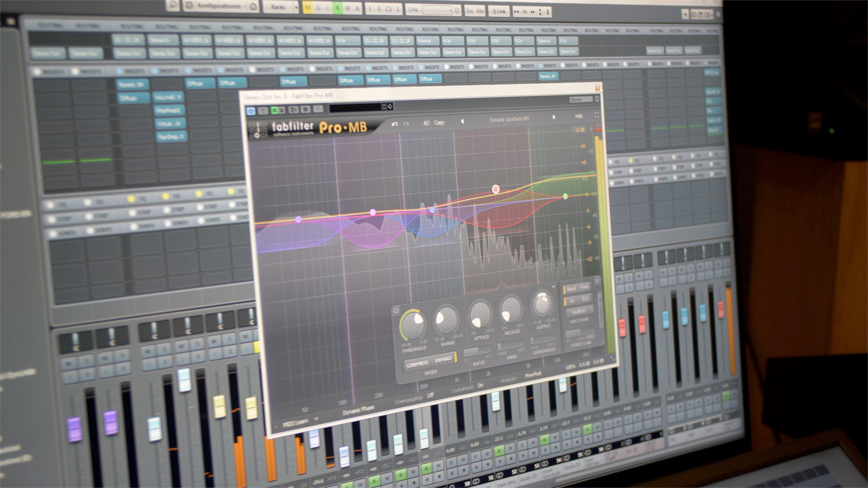Click plugin preset diamond icon
The image size is (868, 488).
tap(390, 107)
